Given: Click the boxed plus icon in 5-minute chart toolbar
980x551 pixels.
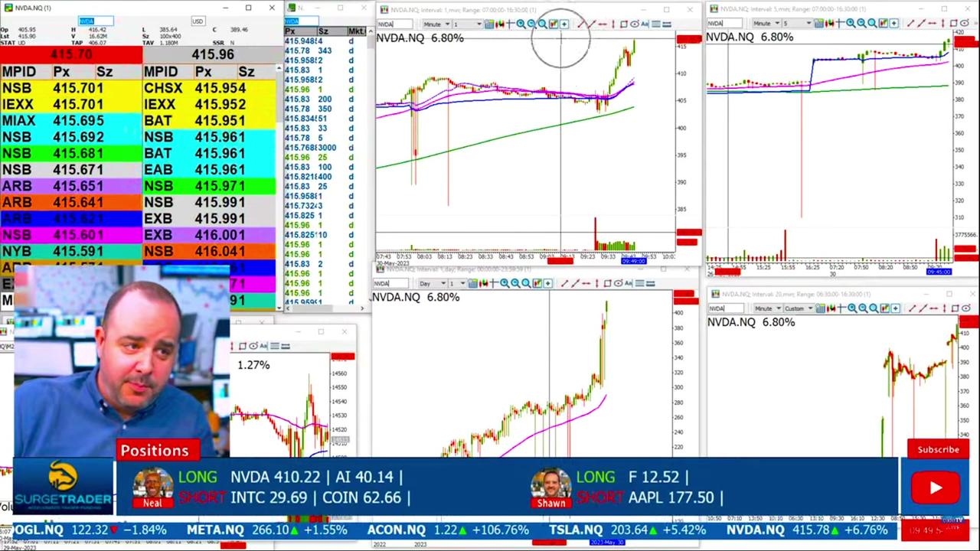Looking at the screenshot, I should click(x=893, y=24).
